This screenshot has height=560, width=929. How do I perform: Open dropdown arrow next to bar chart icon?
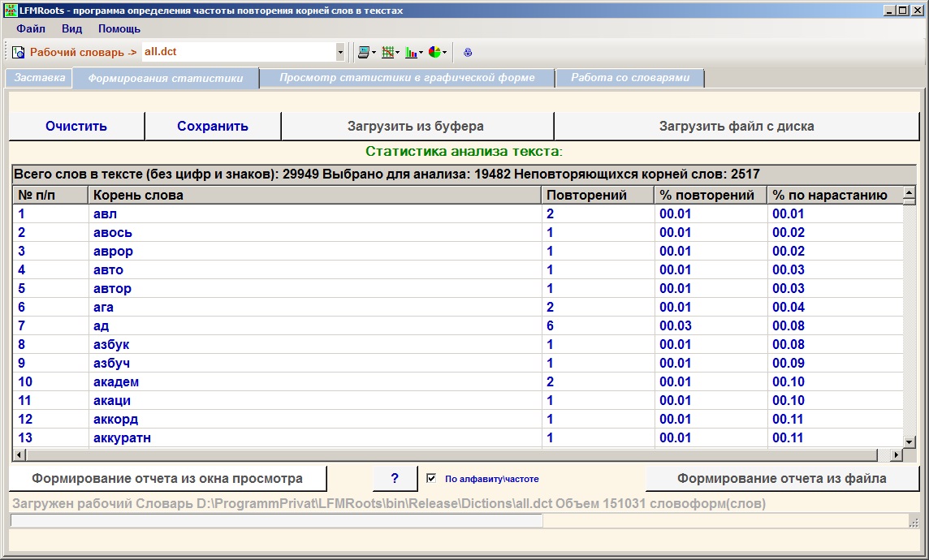(421, 52)
